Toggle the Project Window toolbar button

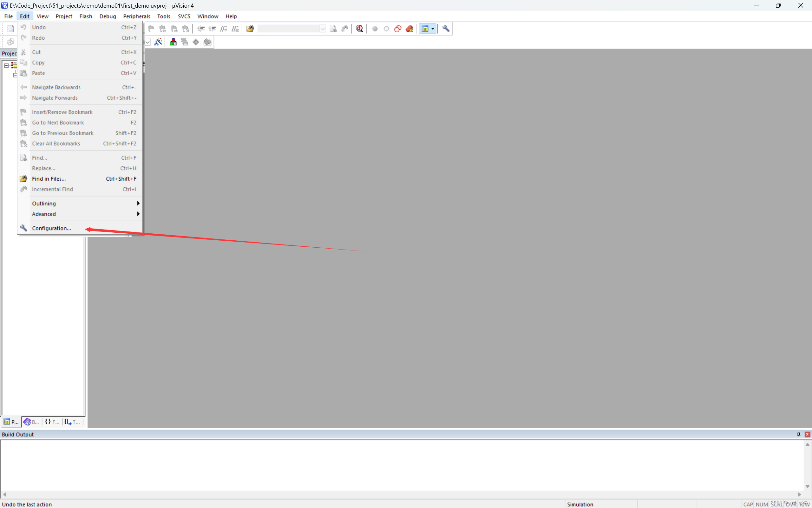pyautogui.click(x=425, y=29)
